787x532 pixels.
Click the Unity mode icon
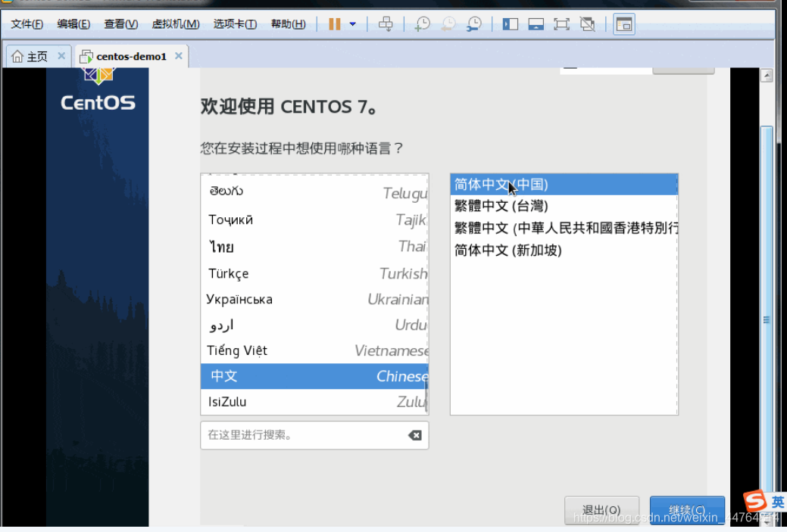click(587, 23)
